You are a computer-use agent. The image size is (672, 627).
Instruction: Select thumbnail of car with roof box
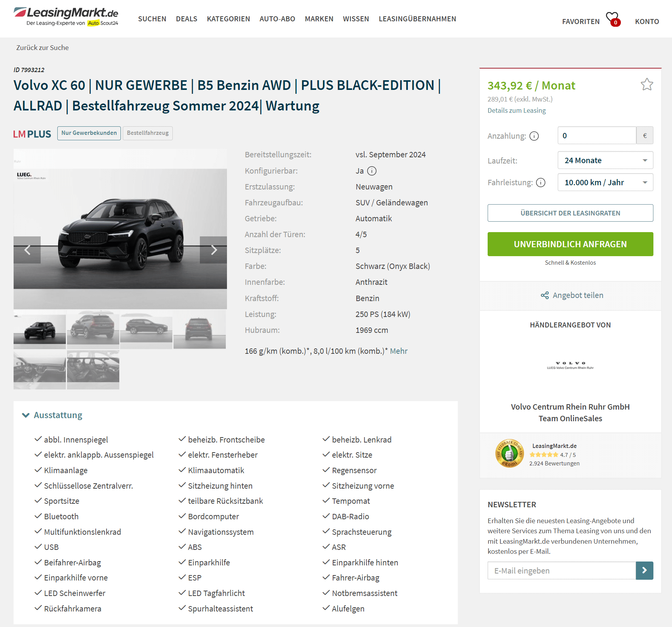click(93, 329)
